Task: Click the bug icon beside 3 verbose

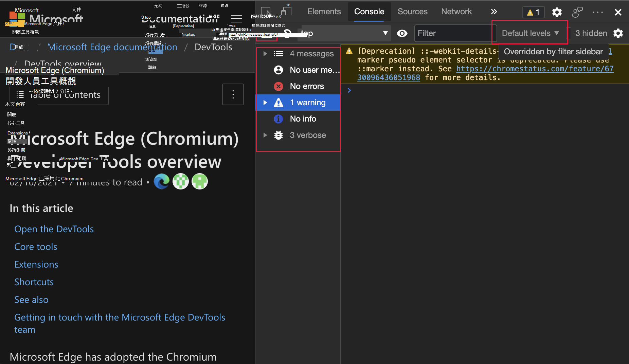Action: [278, 135]
